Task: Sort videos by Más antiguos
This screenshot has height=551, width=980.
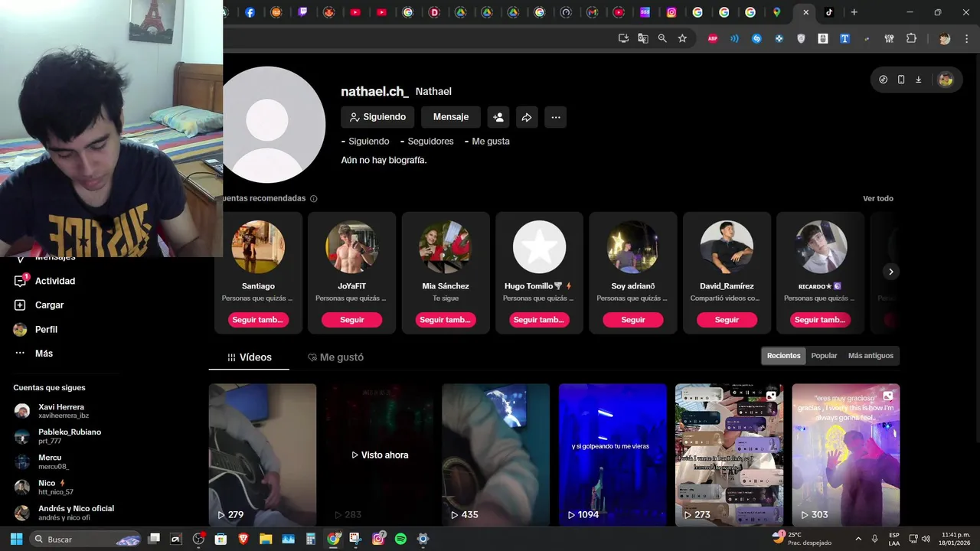Action: click(871, 356)
